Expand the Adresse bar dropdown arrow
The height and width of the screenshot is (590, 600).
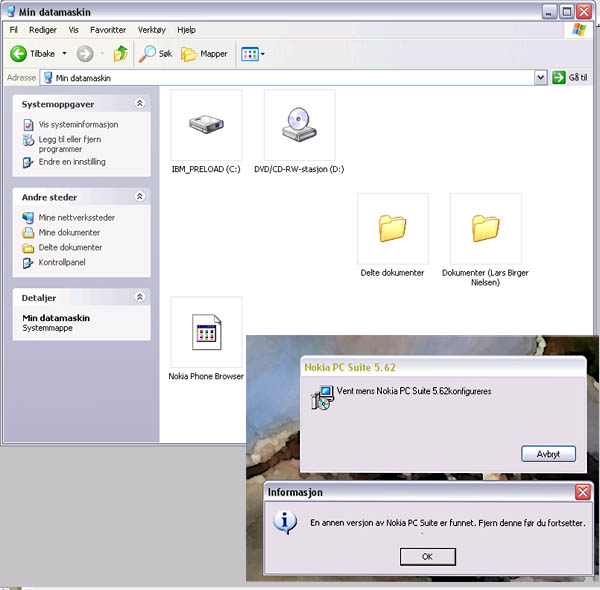[x=540, y=77]
